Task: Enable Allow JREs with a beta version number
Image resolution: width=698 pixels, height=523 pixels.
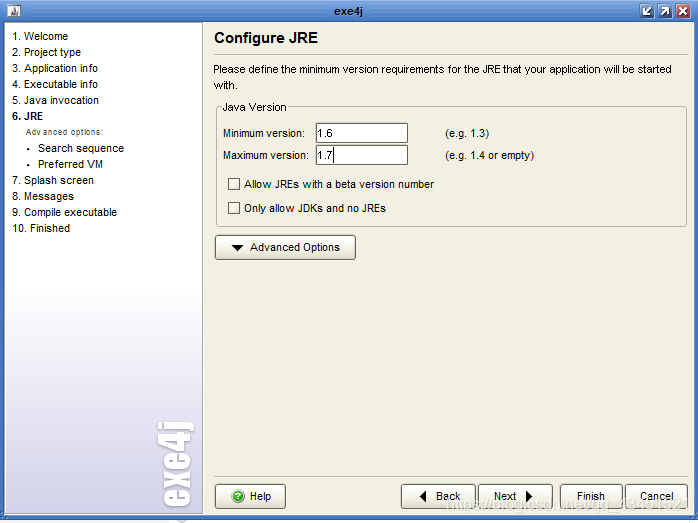Action: 234,184
